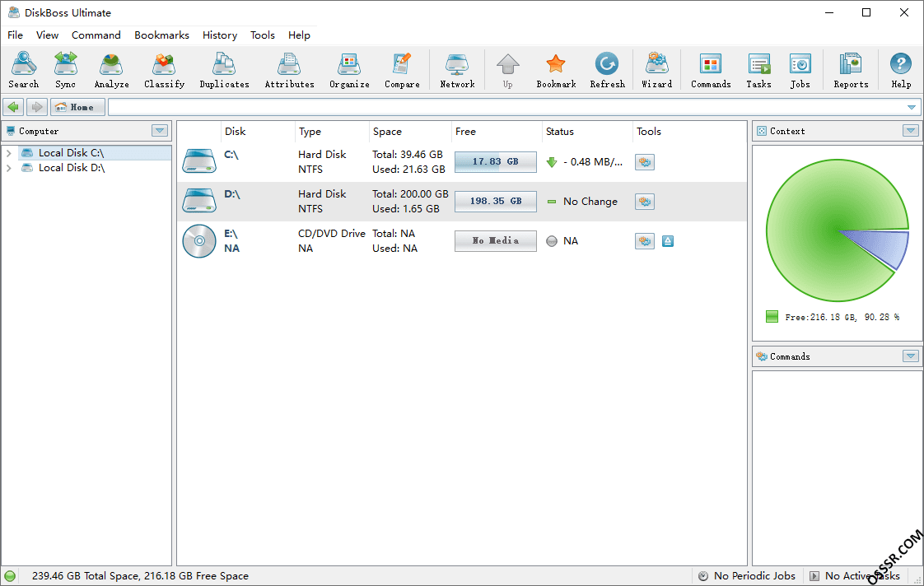
Task: Expand Local Disk C:\ tree node
Action: [x=9, y=153]
